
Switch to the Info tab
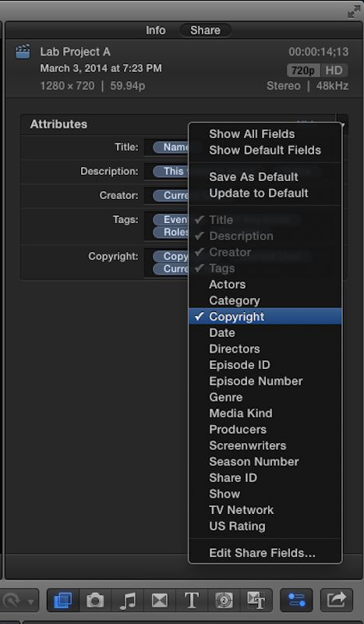point(156,30)
